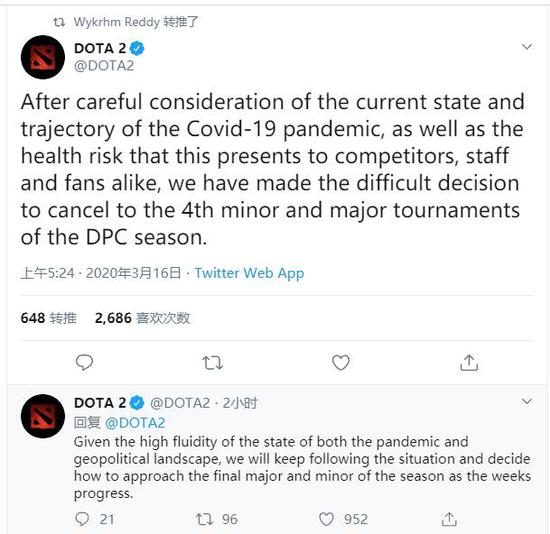Like the reply tweet with 952 likes
550x534 pixels.
(326, 519)
